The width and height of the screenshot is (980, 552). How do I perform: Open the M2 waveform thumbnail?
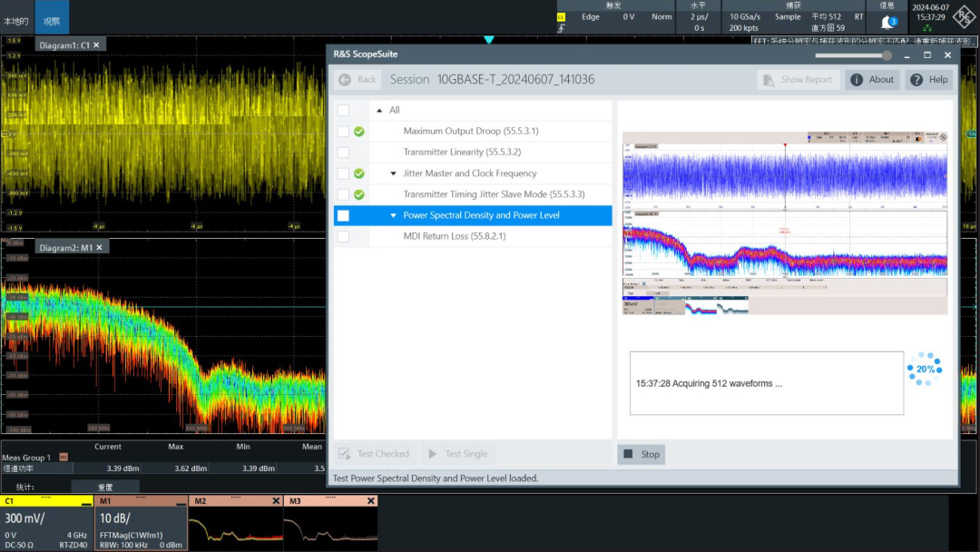point(236,529)
